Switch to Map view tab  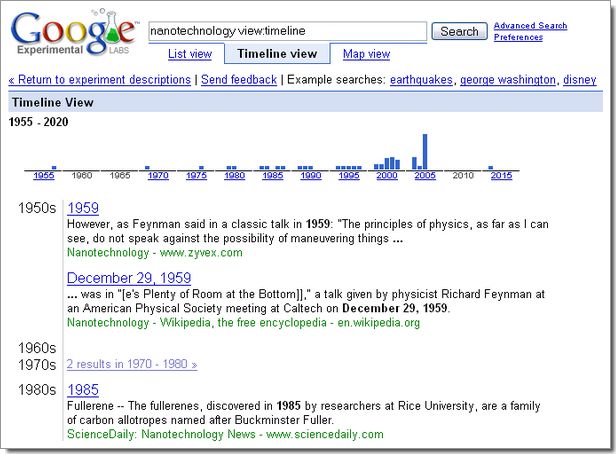366,54
